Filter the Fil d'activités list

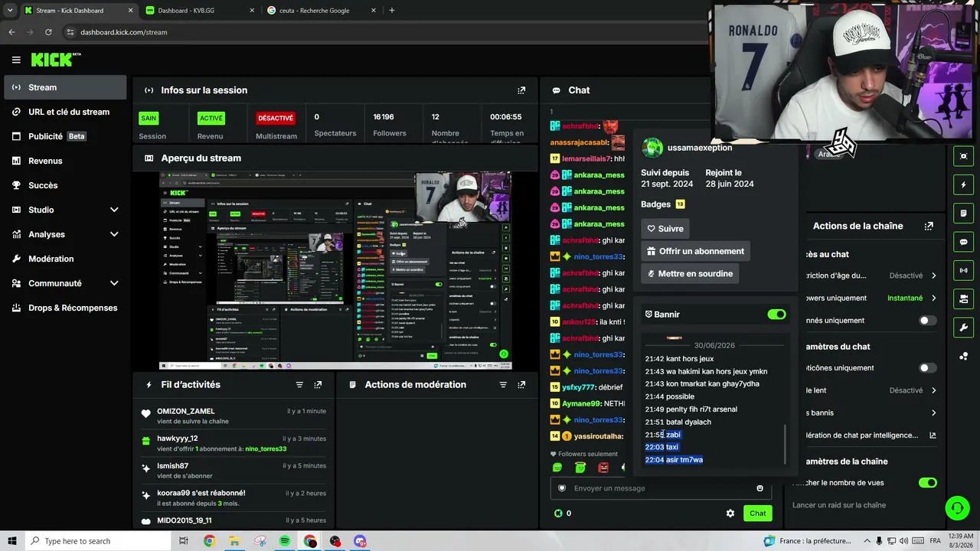click(x=299, y=385)
